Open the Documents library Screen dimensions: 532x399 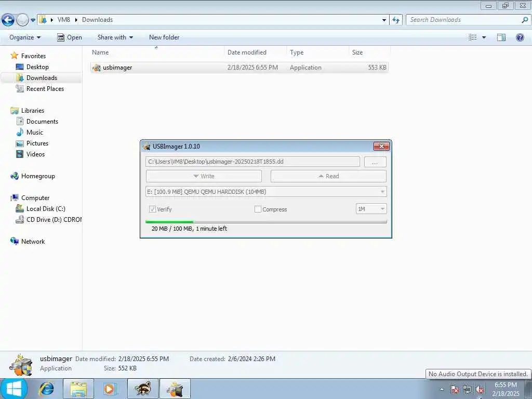coord(42,122)
